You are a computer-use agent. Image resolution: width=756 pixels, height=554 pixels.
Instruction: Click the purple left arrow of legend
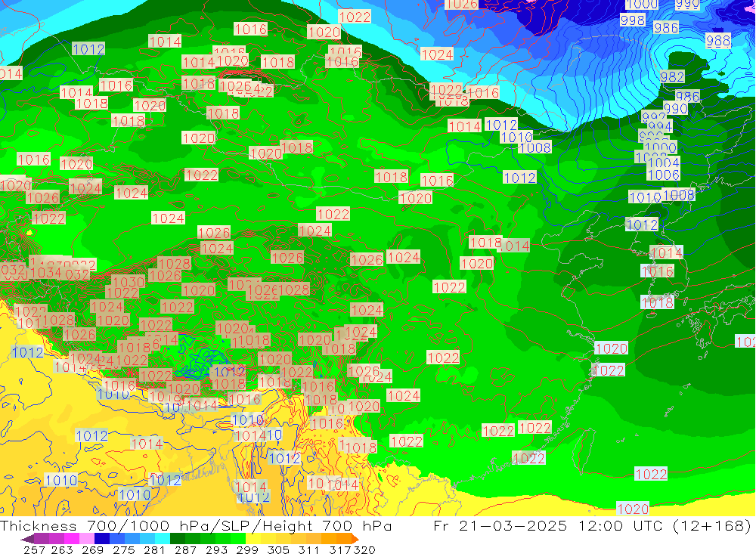pos(27,539)
